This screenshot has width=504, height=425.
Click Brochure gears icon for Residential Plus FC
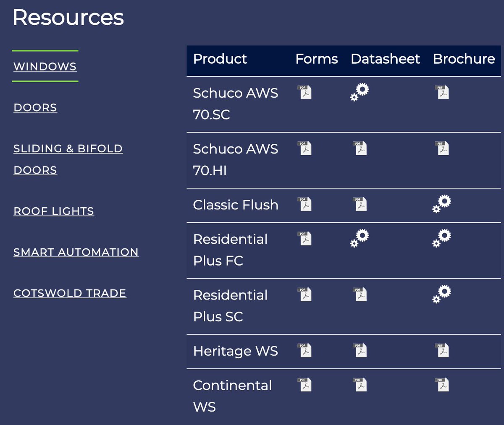[442, 238]
